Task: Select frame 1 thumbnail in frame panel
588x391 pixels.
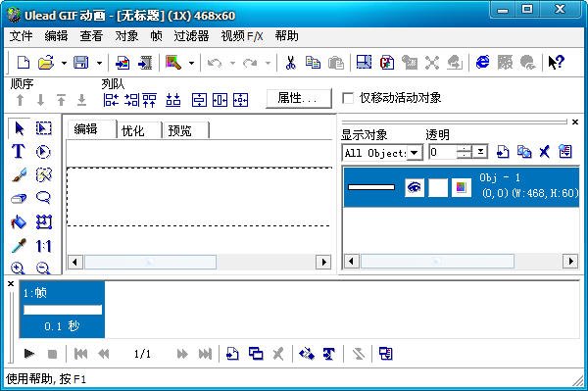Action: [x=63, y=310]
